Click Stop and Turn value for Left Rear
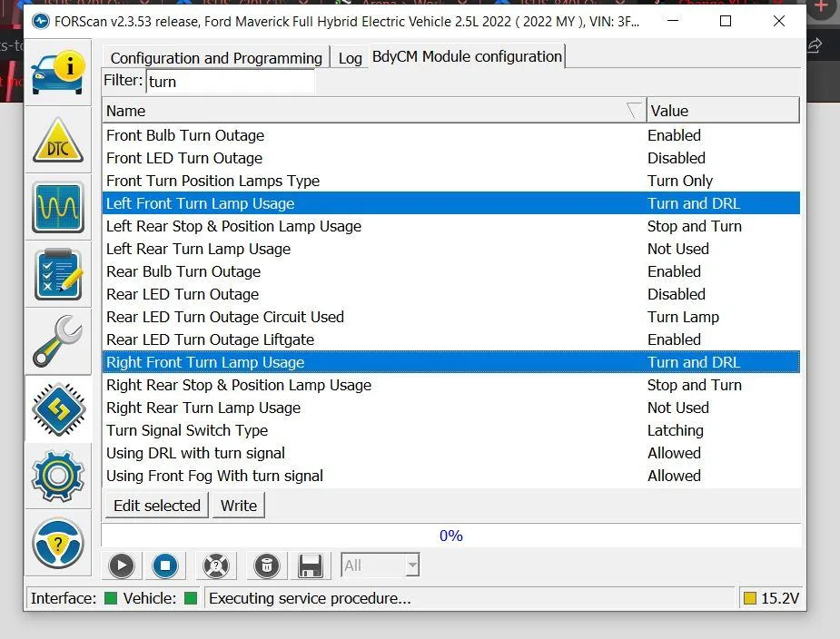Viewport: 840px width, 639px height. pos(695,226)
